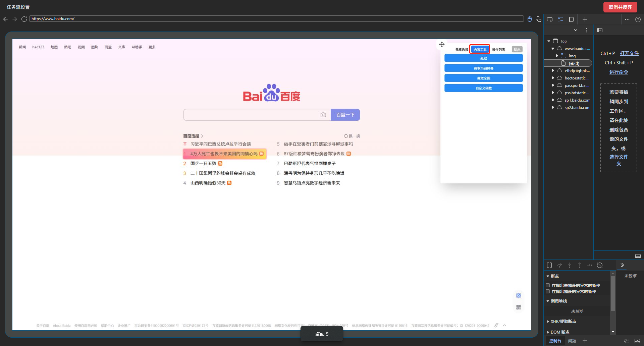Collapse the 断点 section
This screenshot has width=644, height=346.
pyautogui.click(x=548, y=276)
